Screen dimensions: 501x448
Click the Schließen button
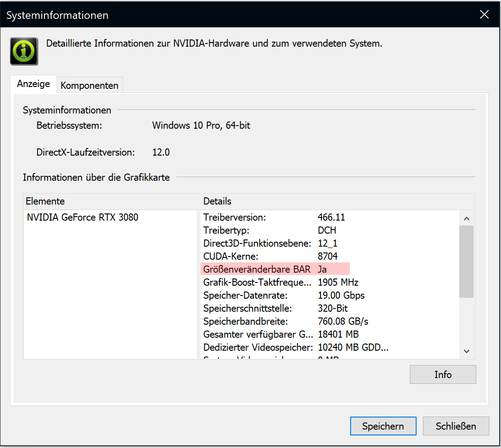point(456,426)
